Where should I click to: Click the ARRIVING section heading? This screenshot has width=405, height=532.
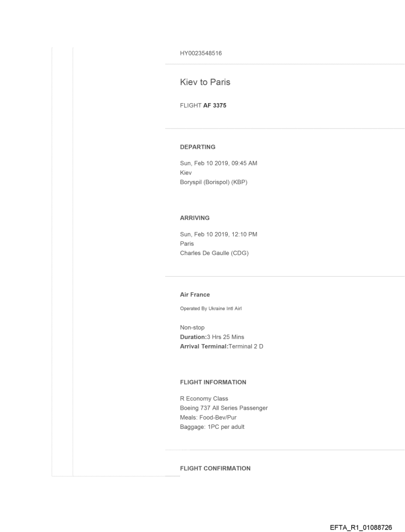(x=194, y=217)
